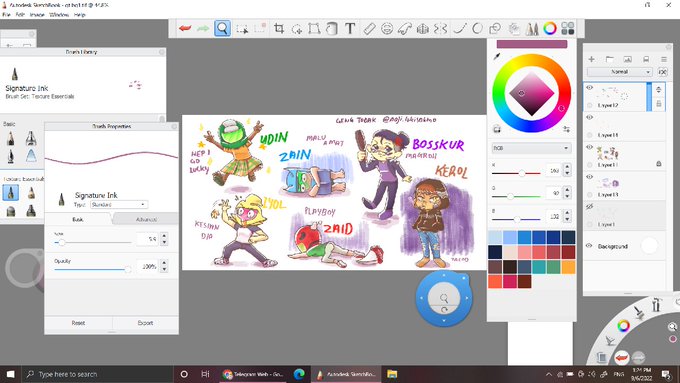The height and width of the screenshot is (383, 680).
Task: Select the Zoom magnifier tool
Action: tap(222, 29)
